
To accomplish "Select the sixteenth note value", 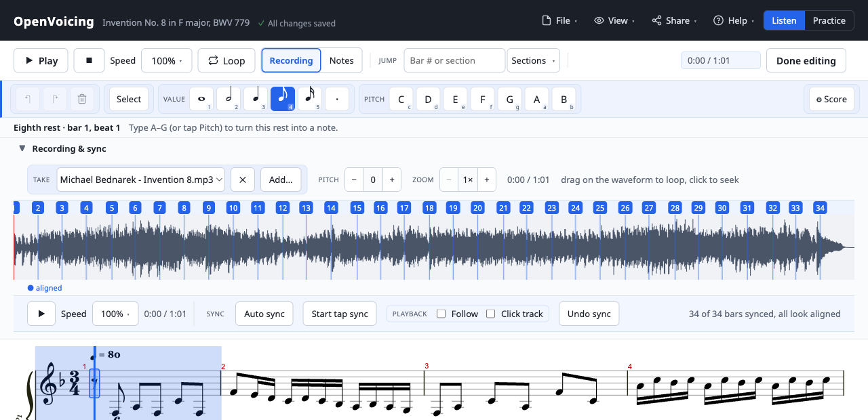I will tap(310, 99).
